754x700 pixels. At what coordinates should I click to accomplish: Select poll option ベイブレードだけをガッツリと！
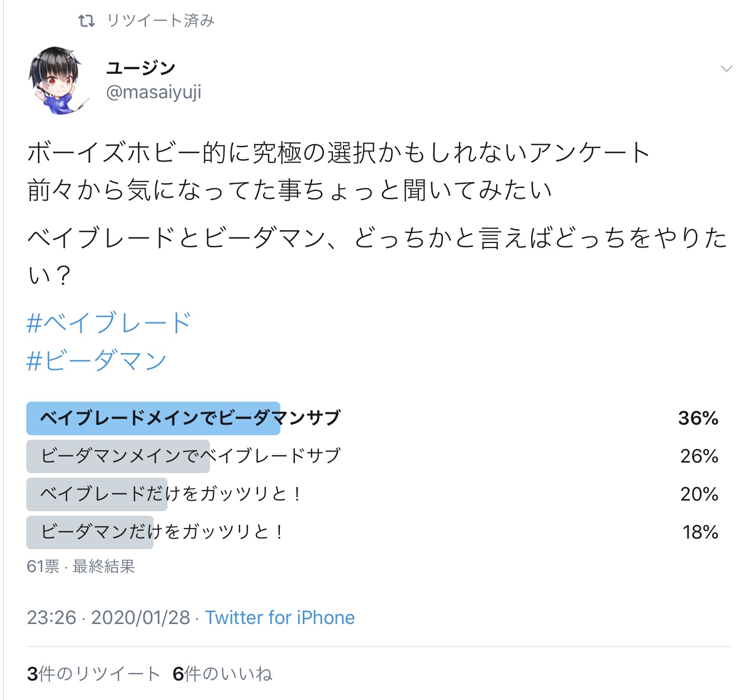click(x=170, y=494)
